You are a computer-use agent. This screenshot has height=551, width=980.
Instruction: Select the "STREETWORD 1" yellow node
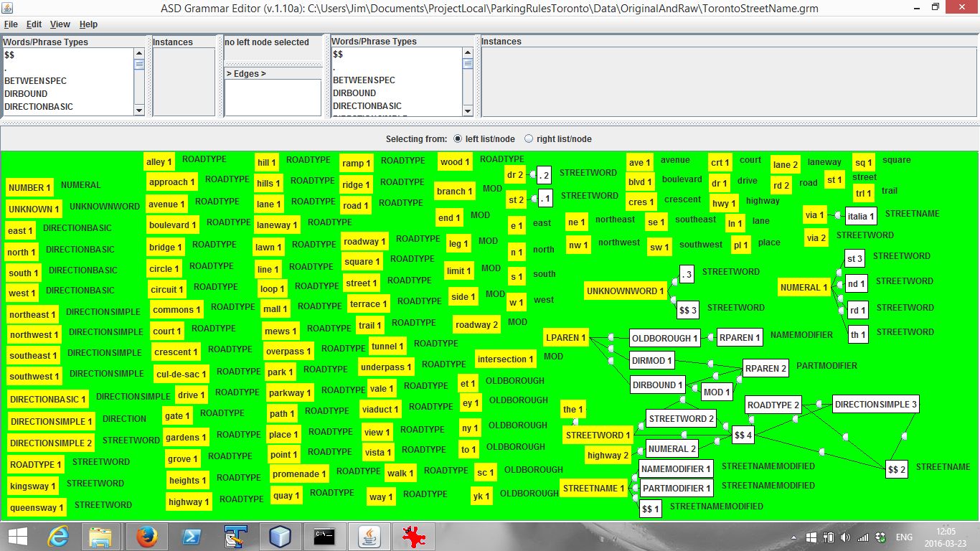tap(598, 435)
